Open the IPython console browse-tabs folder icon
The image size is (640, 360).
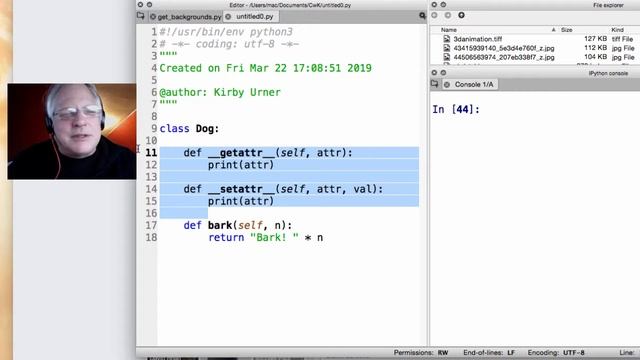(435, 84)
